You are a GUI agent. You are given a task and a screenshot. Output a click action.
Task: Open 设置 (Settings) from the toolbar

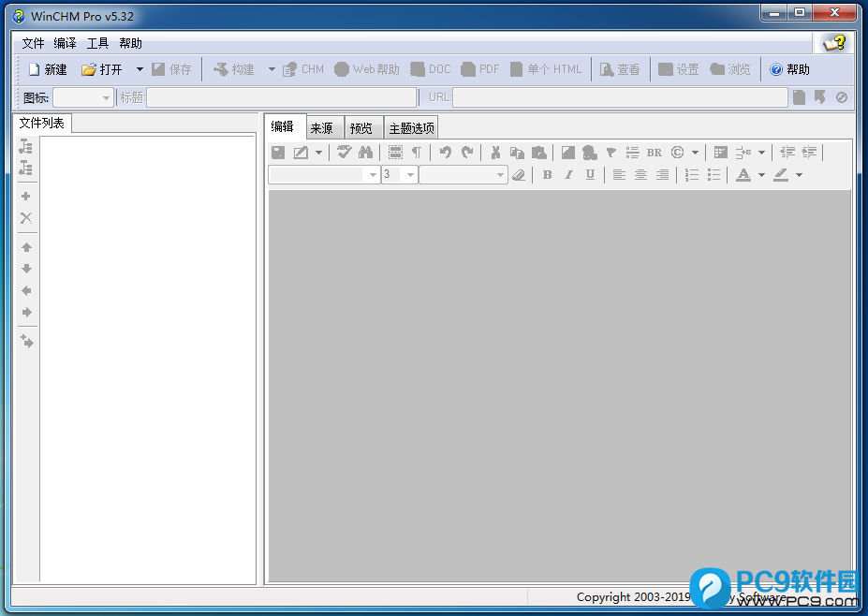coord(679,69)
